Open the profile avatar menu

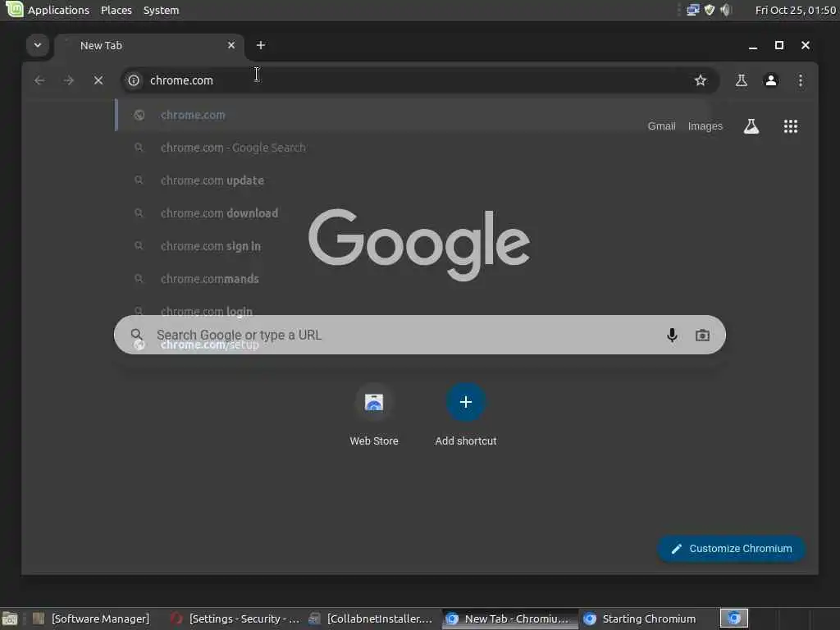click(771, 80)
